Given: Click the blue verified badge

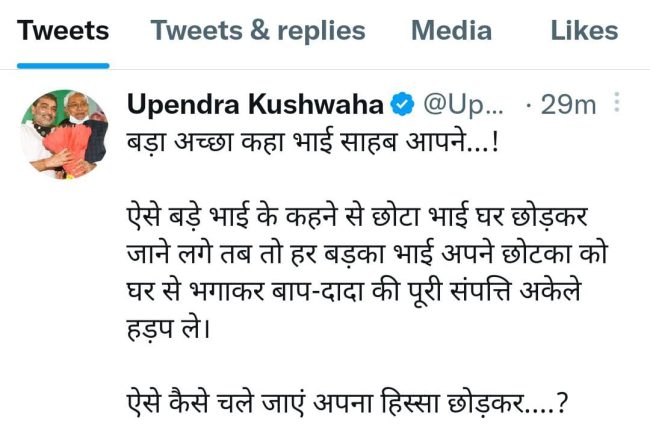Looking at the screenshot, I should (x=402, y=104).
